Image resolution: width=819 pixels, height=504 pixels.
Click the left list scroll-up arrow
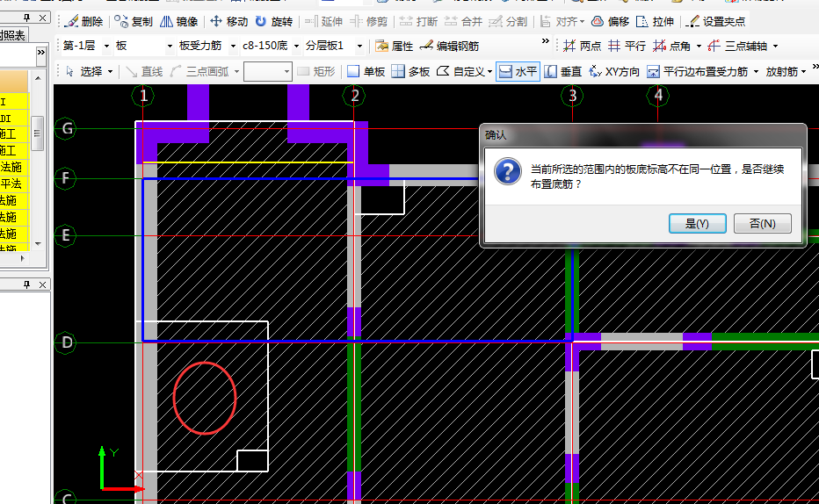(x=38, y=78)
